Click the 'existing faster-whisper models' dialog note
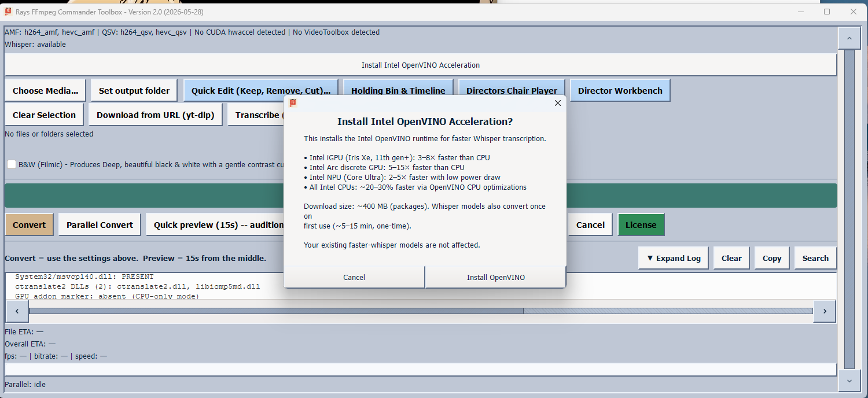 point(392,245)
